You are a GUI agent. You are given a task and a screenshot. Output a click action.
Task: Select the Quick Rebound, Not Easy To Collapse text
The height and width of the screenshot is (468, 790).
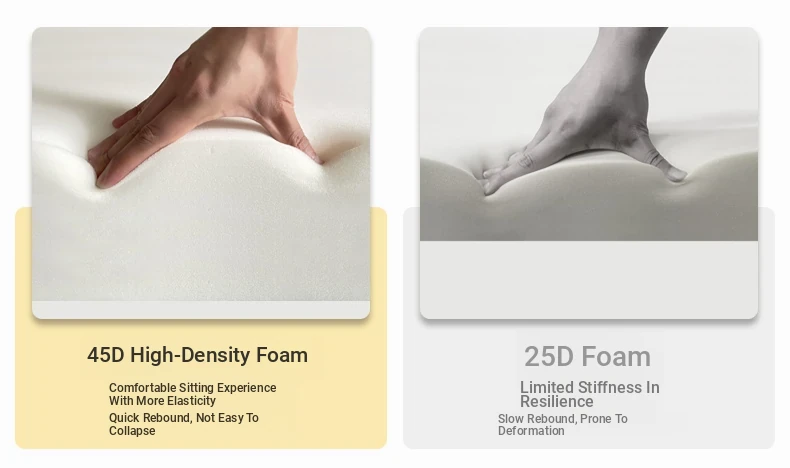183,424
